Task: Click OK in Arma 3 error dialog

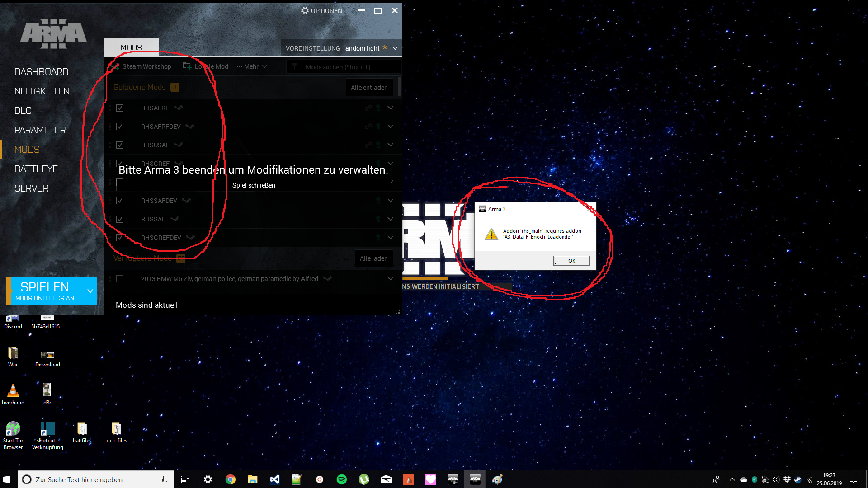Action: click(x=571, y=261)
